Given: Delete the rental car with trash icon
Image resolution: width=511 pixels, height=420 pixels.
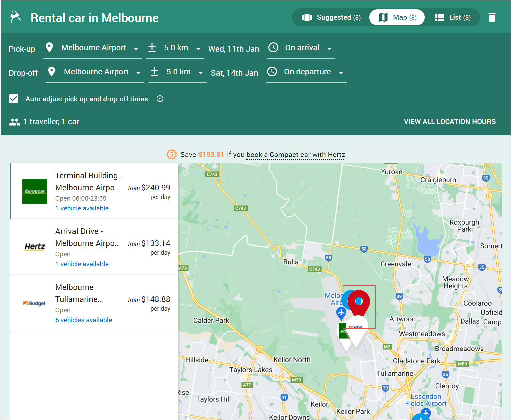Looking at the screenshot, I should pyautogui.click(x=492, y=17).
